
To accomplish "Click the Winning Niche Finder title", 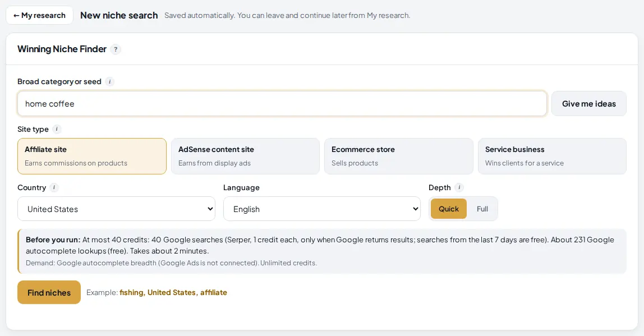I will click(x=62, y=49).
